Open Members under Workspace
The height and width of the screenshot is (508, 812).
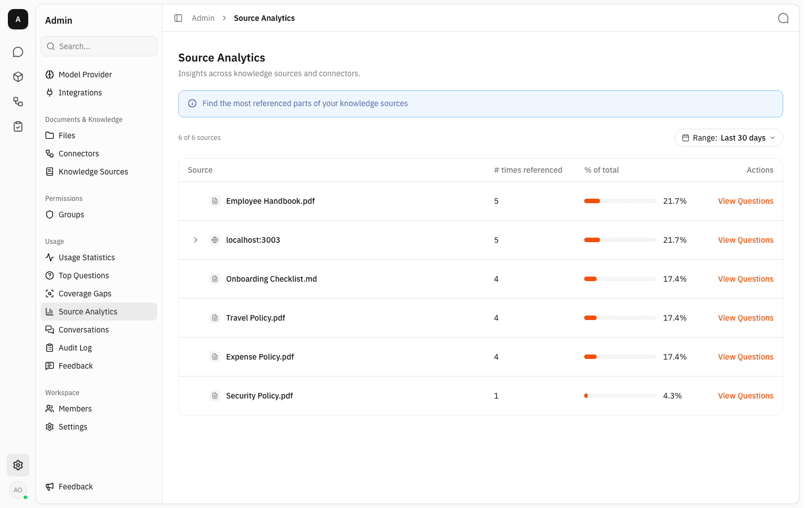[x=99, y=409]
